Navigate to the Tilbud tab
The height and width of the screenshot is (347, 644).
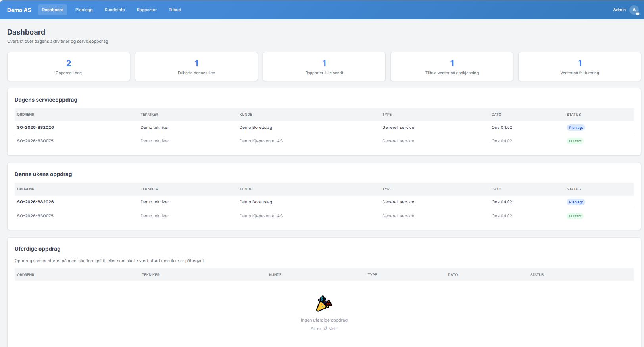(175, 10)
